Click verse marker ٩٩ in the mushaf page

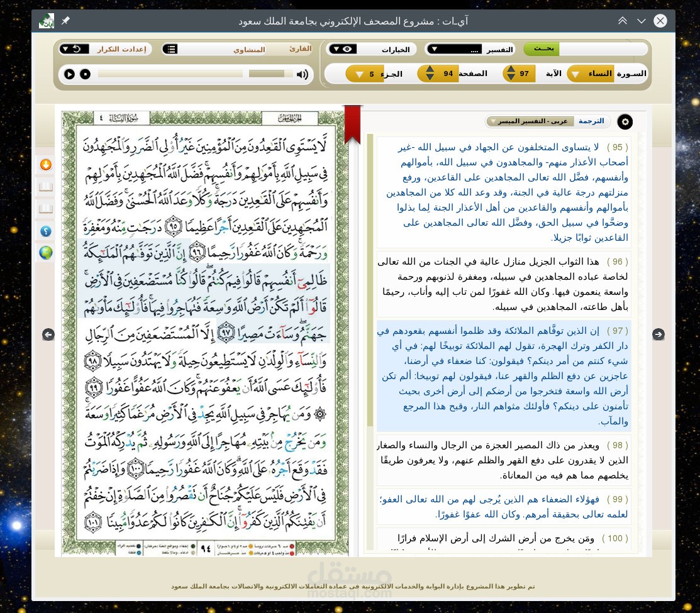click(94, 387)
